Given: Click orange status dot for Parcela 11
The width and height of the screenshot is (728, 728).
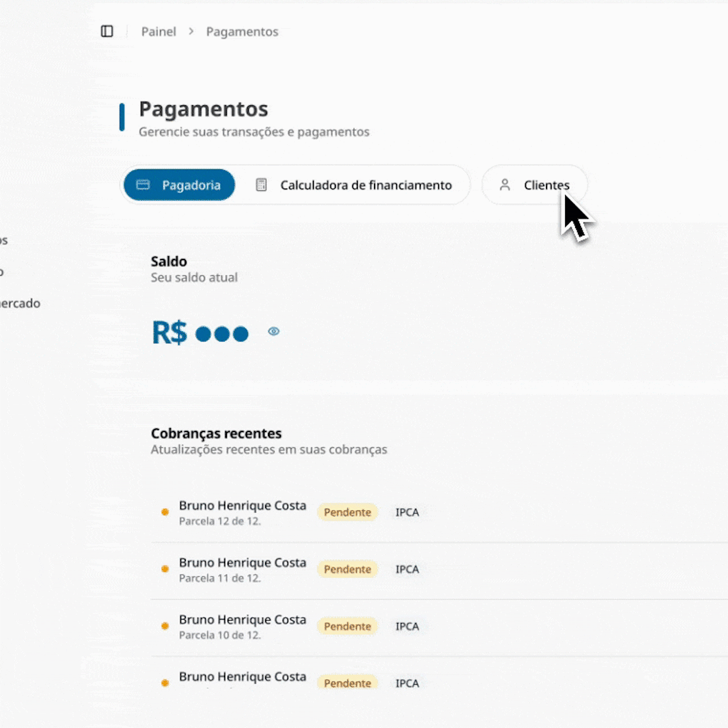Looking at the screenshot, I should pyautogui.click(x=165, y=569).
